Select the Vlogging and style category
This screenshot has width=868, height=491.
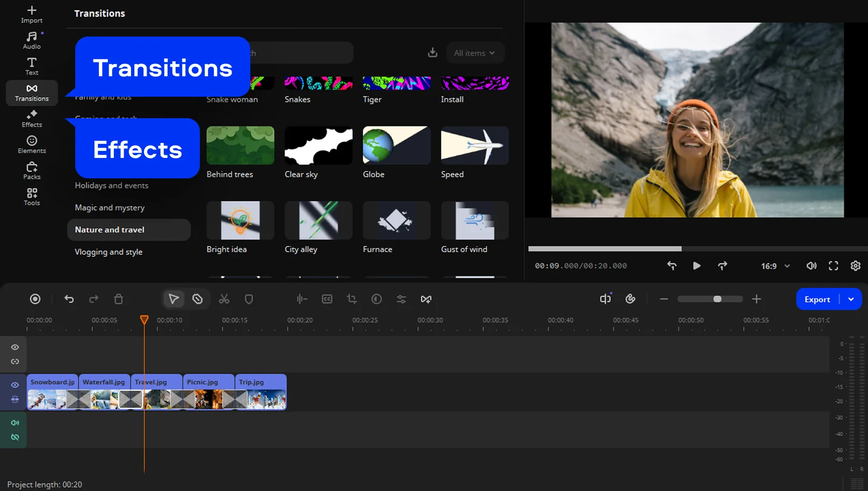coord(108,252)
